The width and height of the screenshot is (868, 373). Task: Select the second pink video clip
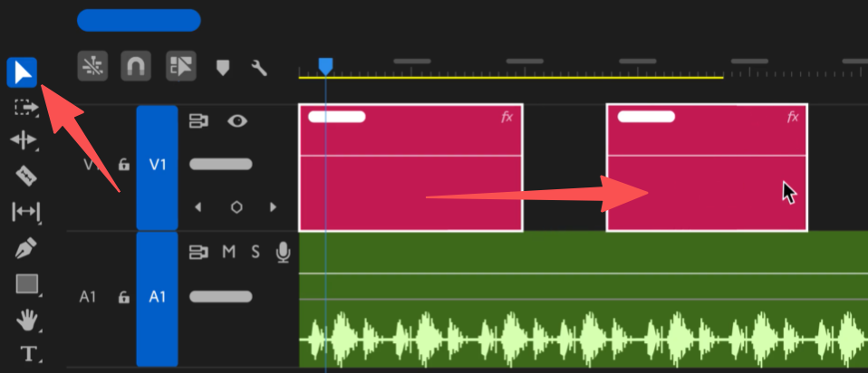(x=707, y=167)
